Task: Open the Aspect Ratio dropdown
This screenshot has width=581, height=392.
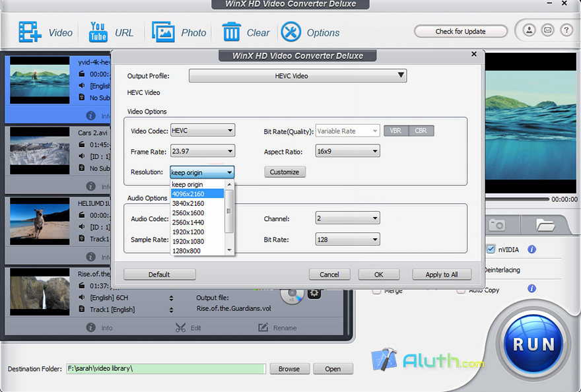Action: 347,151
